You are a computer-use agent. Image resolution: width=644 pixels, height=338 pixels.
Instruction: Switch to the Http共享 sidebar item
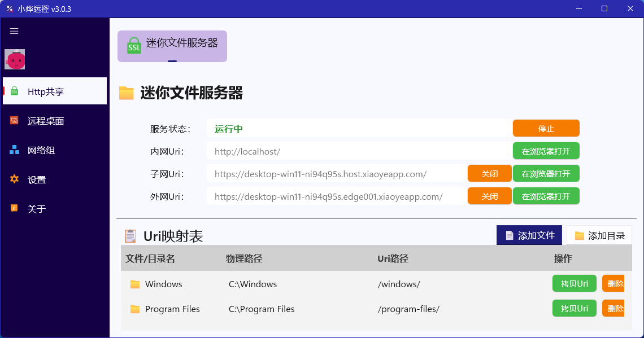(55, 91)
